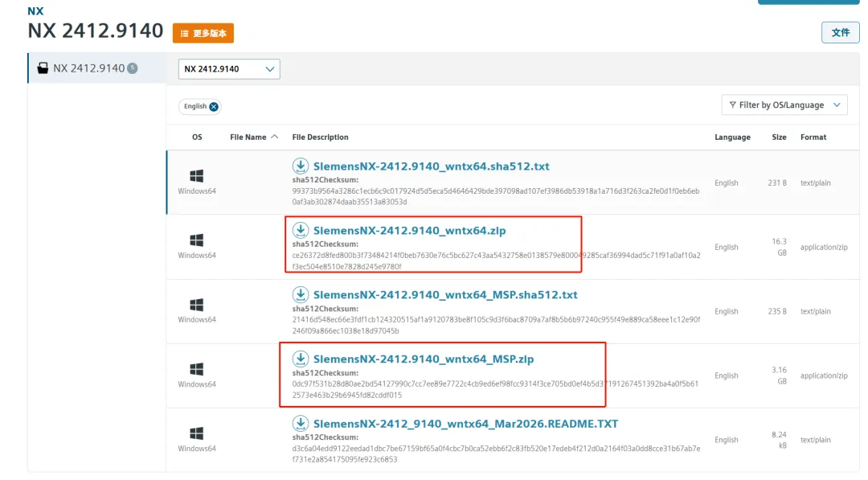Screen dimensions: 868x480
Task: Click Windows logo in the MSP.zip row
Action: 197,369
